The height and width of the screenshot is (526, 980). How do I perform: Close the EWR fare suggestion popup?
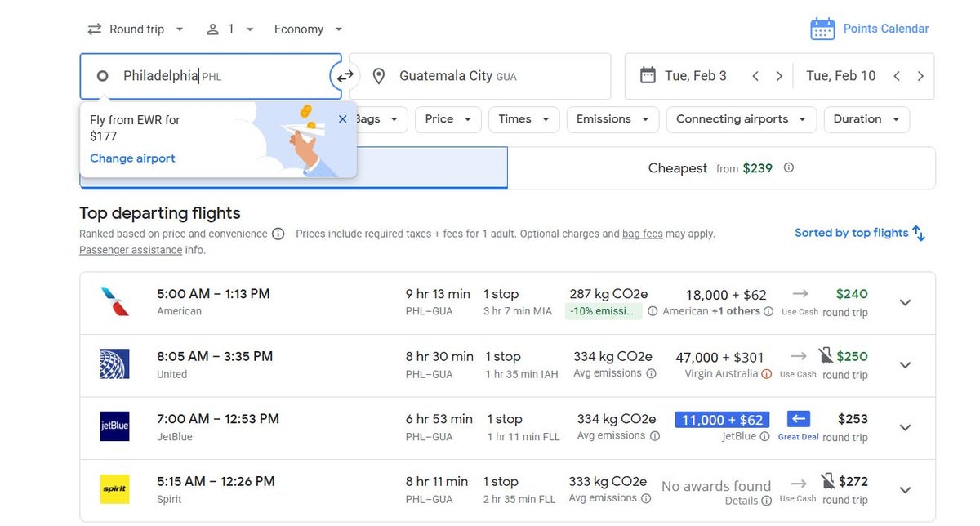pyautogui.click(x=342, y=119)
